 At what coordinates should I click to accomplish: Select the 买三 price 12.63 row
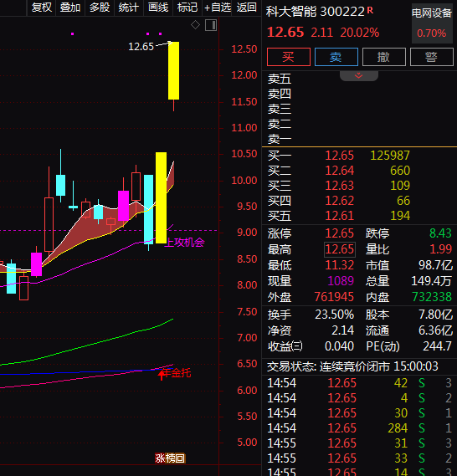[359, 186]
